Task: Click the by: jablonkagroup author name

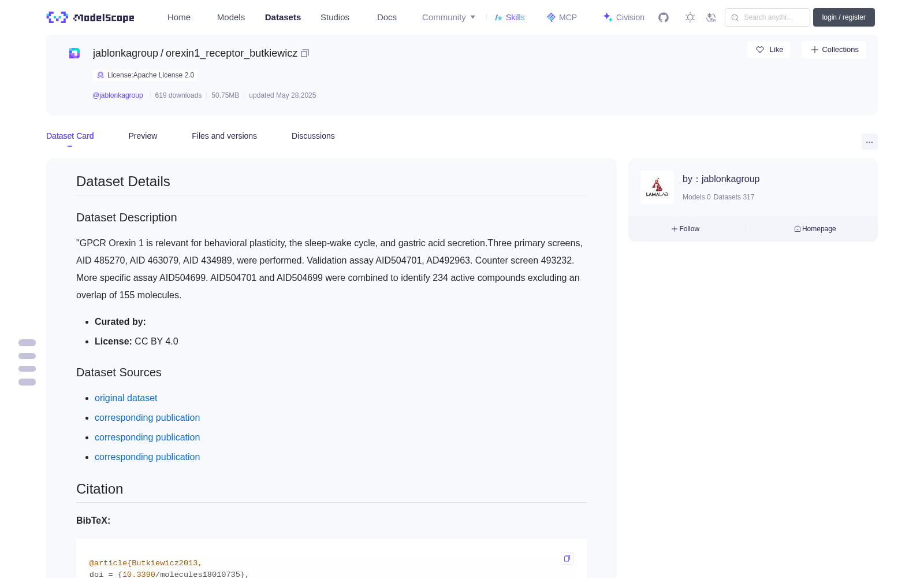Action: tap(721, 179)
